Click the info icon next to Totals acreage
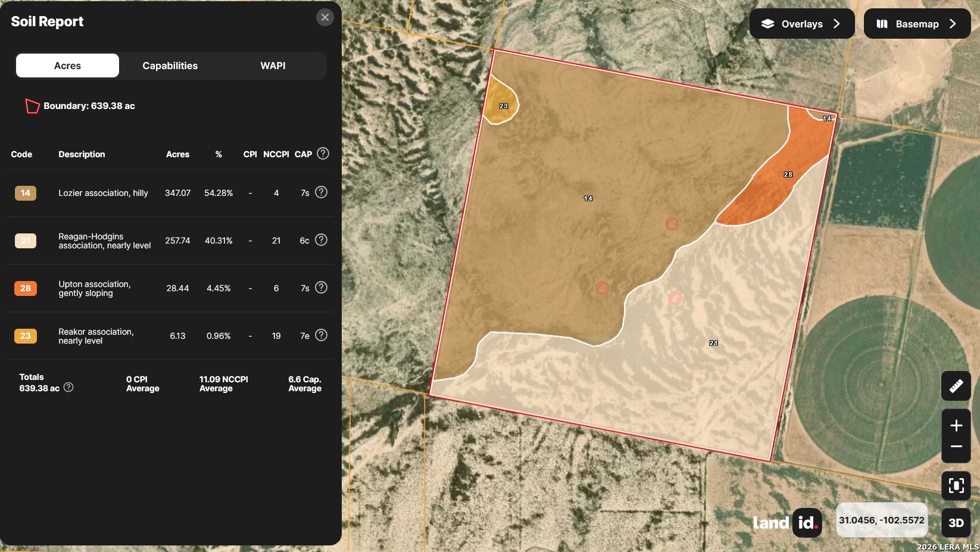Screen dimensions: 980x552 [68, 388]
